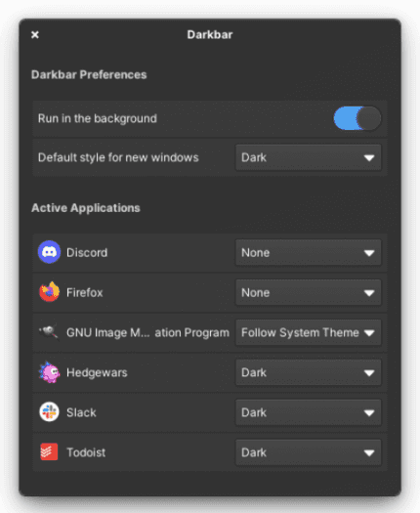Open Discord style dropdown set to None
The image size is (420, 513).
(308, 252)
